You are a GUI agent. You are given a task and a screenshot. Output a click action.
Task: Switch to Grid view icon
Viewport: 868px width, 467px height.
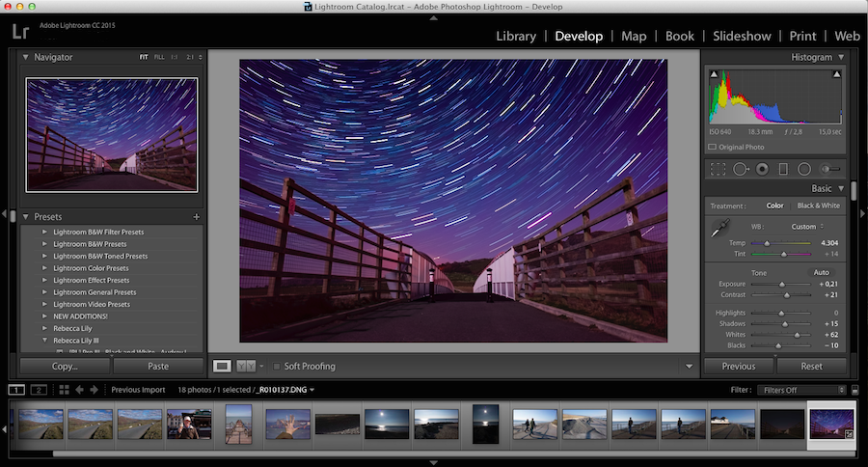pos(65,390)
